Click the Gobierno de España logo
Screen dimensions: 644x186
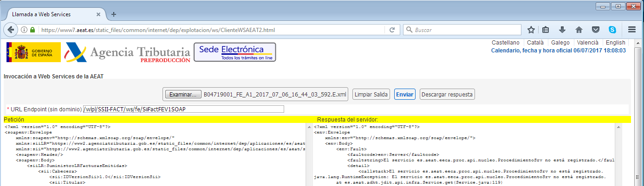[x=33, y=52]
